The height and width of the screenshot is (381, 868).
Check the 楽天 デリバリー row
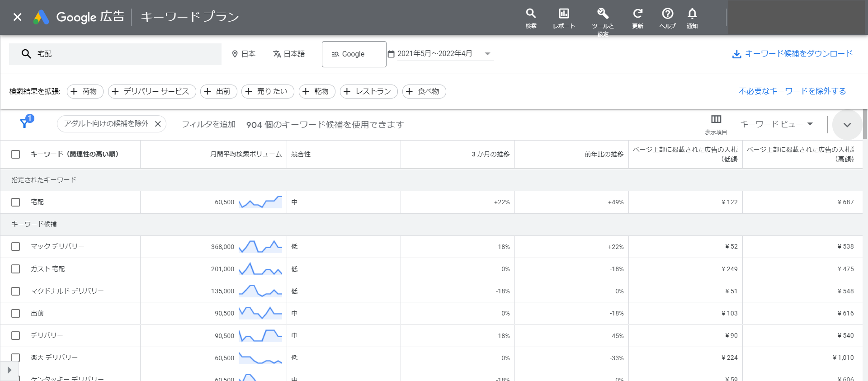tap(16, 357)
